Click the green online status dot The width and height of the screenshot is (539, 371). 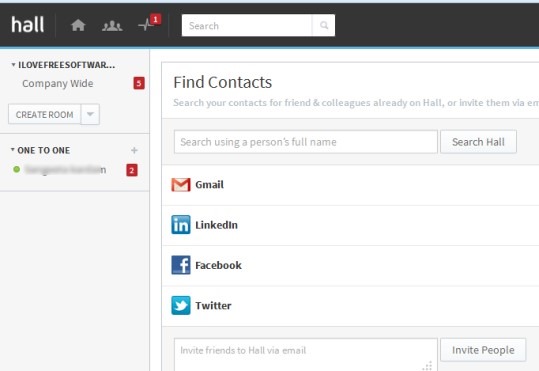16,170
